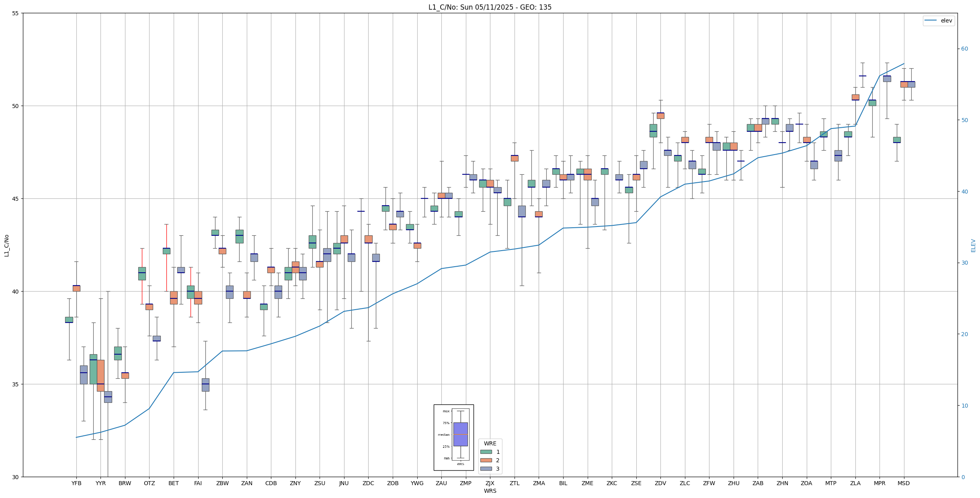Click the BET station x-axis label
Screen dimensions: 980x498
(174, 483)
